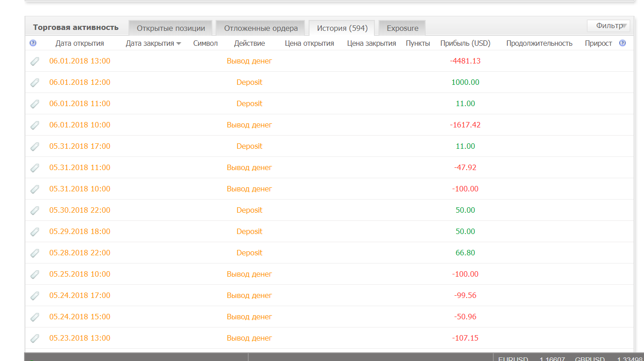Image resolution: width=644 pixels, height=361 pixels.
Task: Click tag icon for 05.29.2018 18:00 row
Action: pyautogui.click(x=34, y=232)
